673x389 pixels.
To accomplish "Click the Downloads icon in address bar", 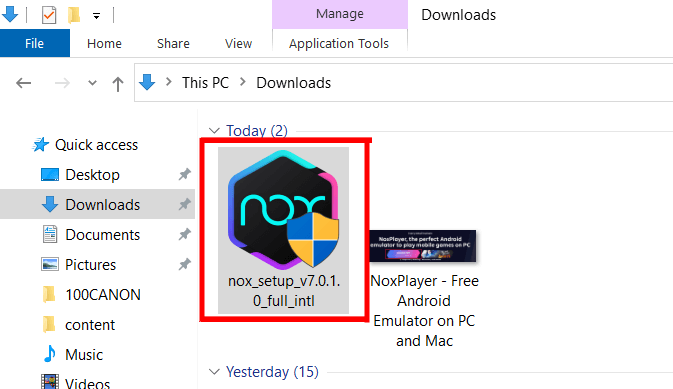I will coord(147,82).
